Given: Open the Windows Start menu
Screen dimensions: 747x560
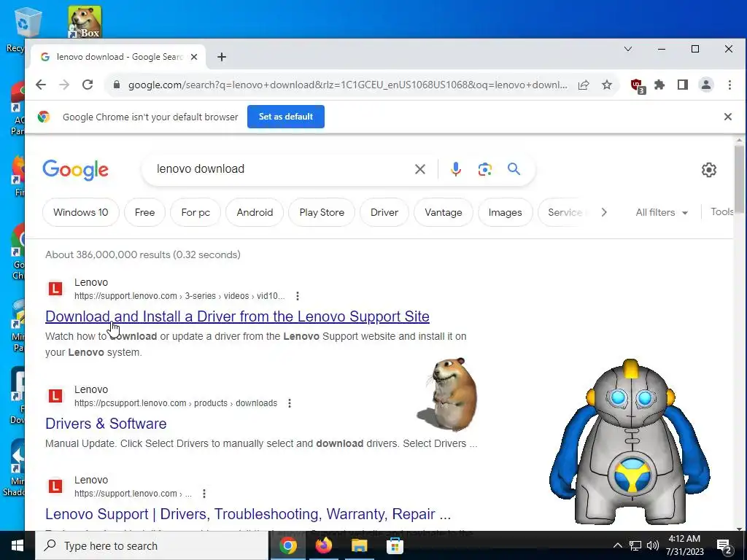Looking at the screenshot, I should click(x=18, y=545).
